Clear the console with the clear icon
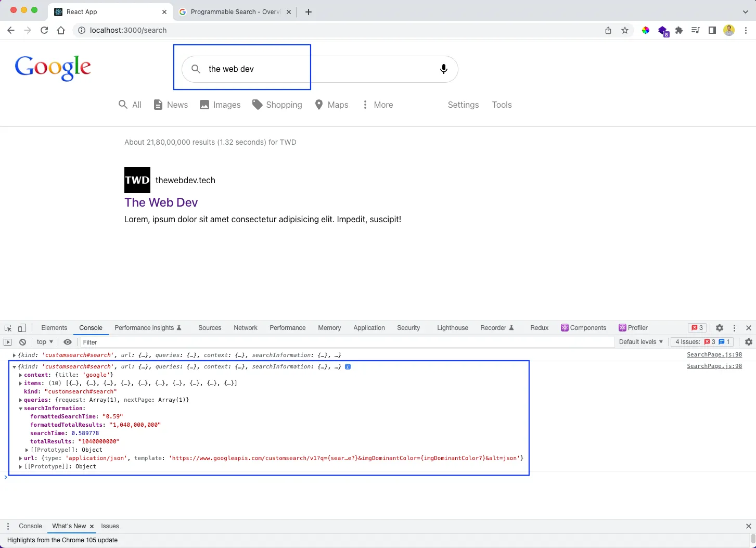756x548 pixels. click(x=22, y=342)
